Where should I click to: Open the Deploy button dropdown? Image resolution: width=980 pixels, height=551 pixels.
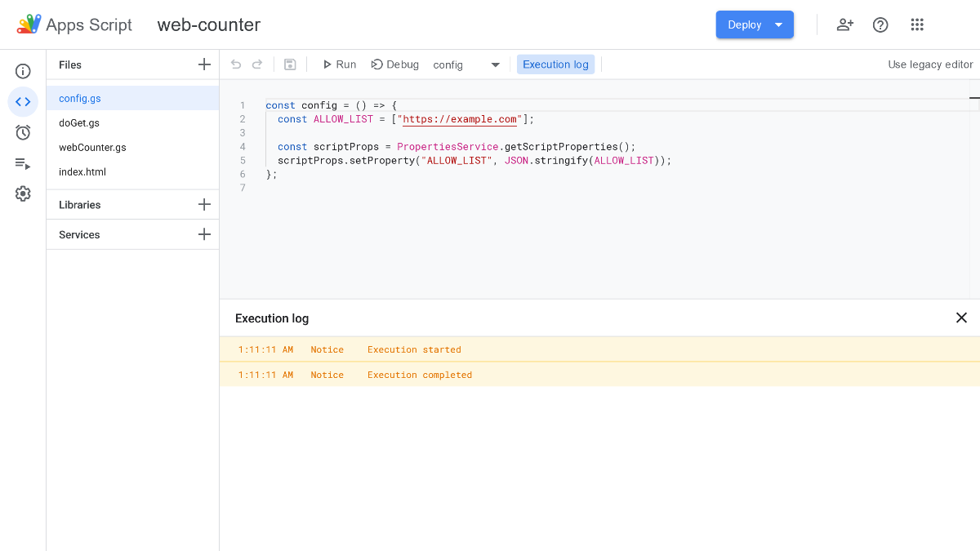tap(755, 24)
